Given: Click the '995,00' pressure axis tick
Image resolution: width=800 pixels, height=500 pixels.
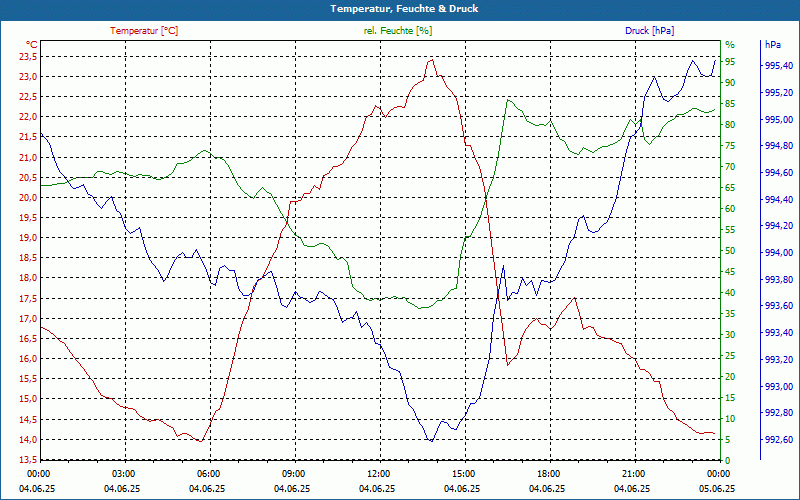Looking at the screenshot, I should pyautogui.click(x=779, y=119).
